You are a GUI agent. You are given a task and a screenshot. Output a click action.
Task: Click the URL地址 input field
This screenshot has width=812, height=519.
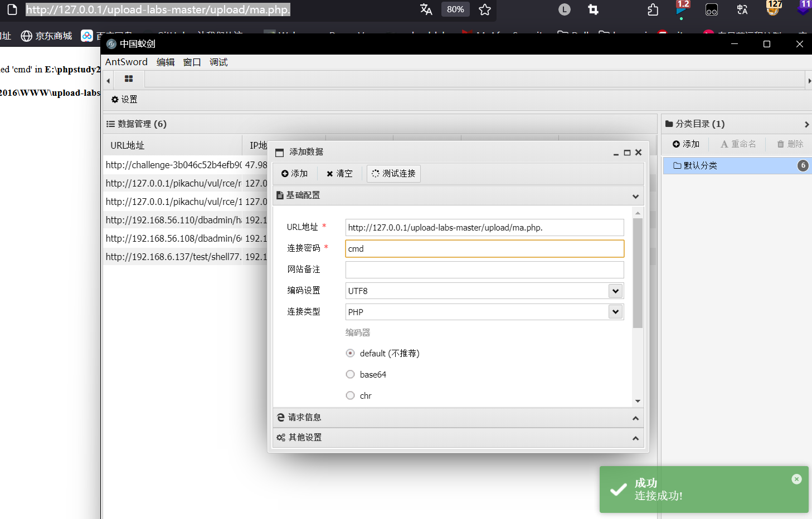click(484, 227)
